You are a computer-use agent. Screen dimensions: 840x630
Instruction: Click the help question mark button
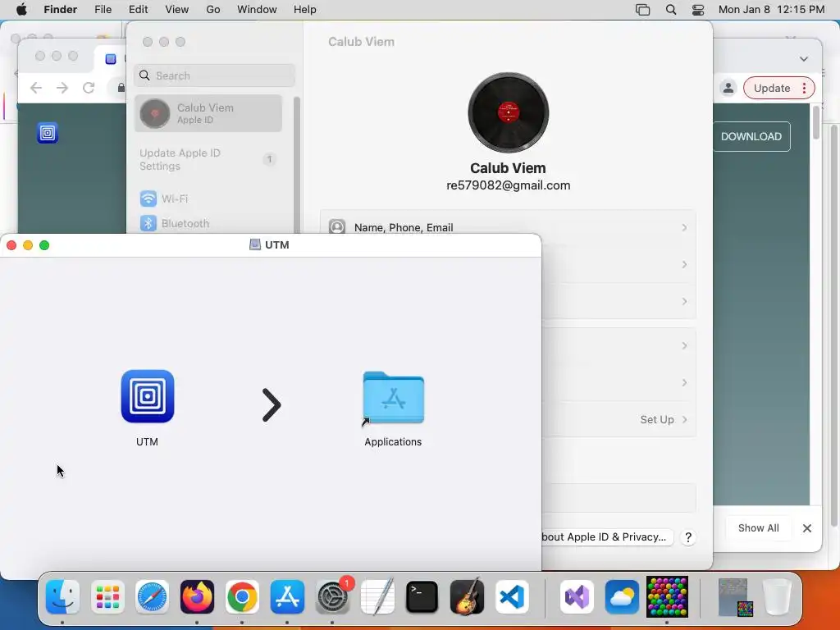688,537
